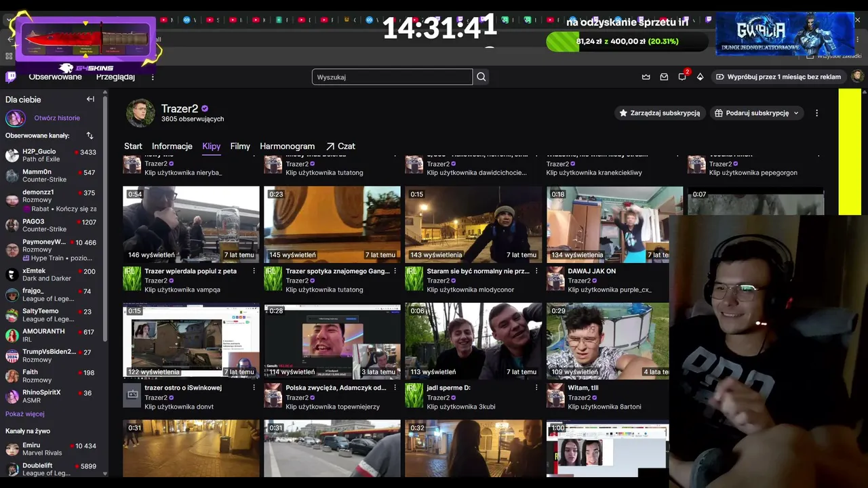Open options for clip trazer ostro o iSwinkowej

coord(254,388)
